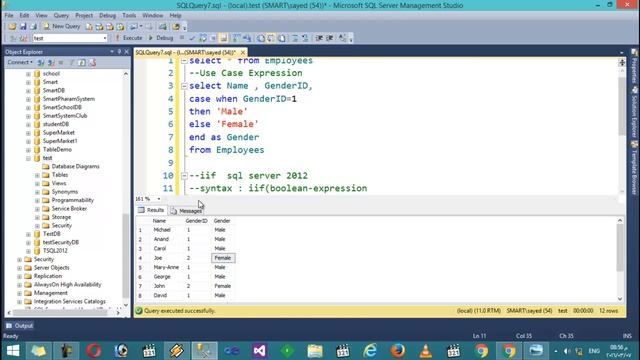Open the Edit menu
The height and width of the screenshot is (360, 640).
click(x=24, y=16)
